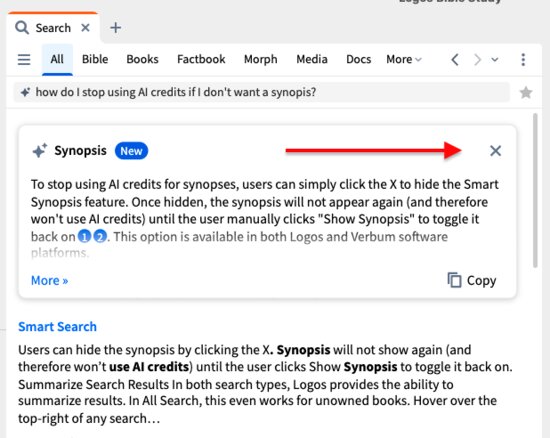Go back with the left arrow
This screenshot has width=550, height=438.
(x=455, y=60)
